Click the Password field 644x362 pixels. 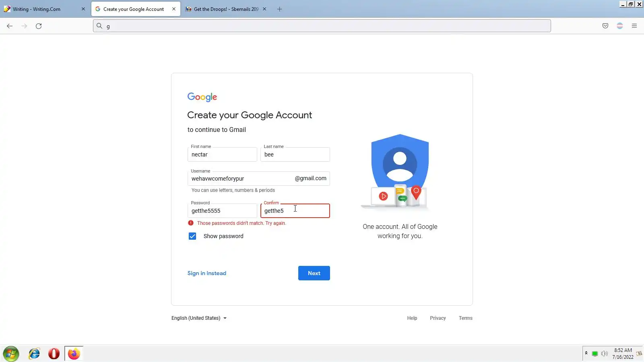pos(222,211)
